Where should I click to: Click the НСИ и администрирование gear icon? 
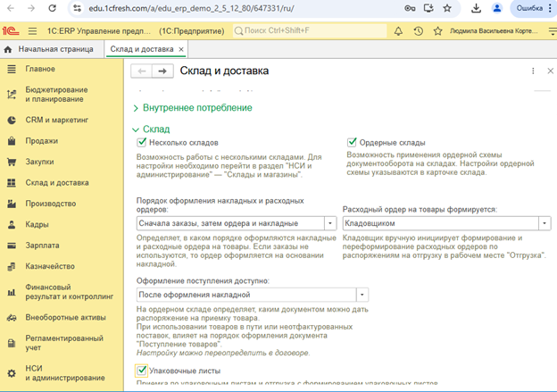point(12,373)
